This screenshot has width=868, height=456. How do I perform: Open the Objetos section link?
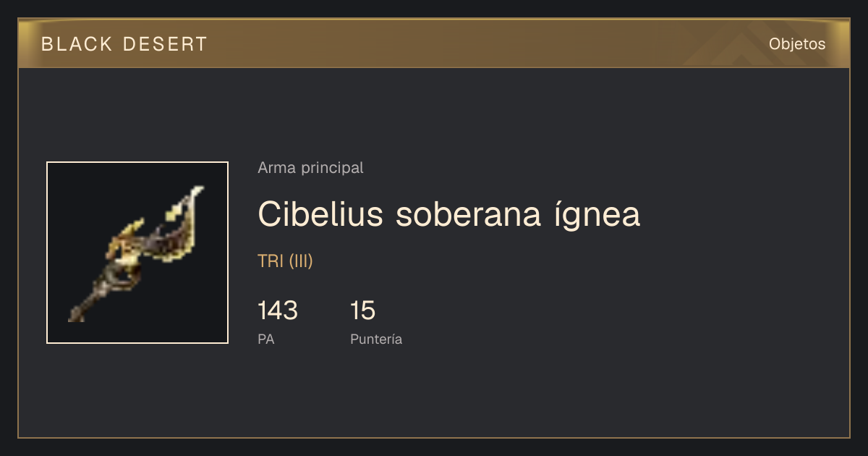pyautogui.click(x=797, y=43)
